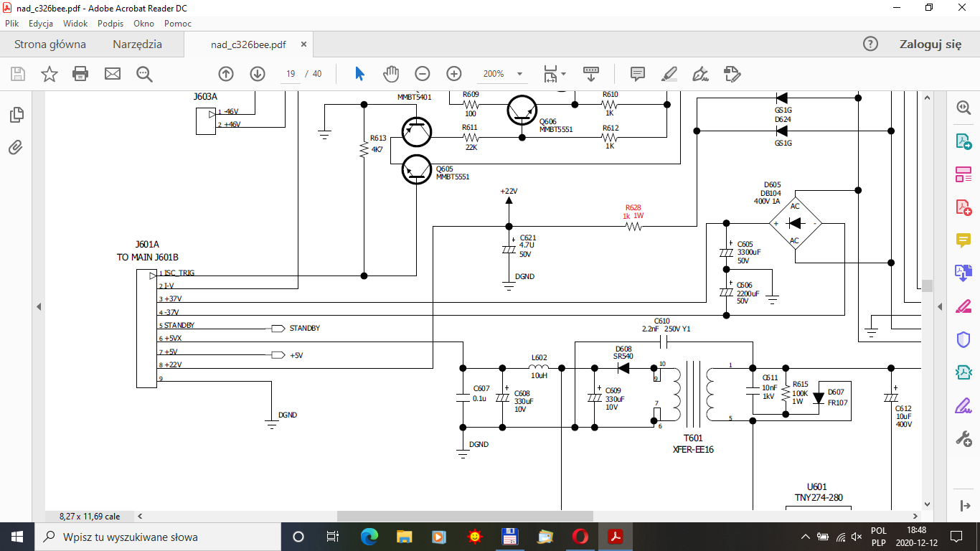Click the volume icon in system tray
The height and width of the screenshot is (551, 980).
coord(857,537)
